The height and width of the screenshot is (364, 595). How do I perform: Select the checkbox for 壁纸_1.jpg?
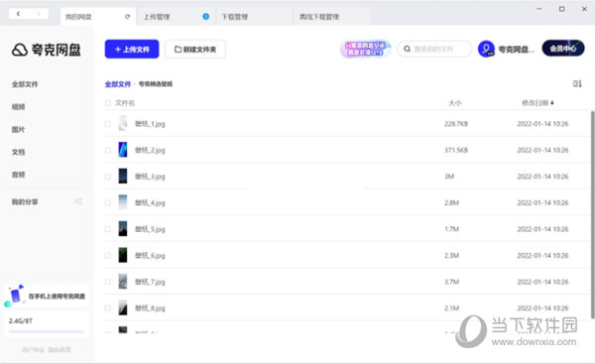click(108, 124)
